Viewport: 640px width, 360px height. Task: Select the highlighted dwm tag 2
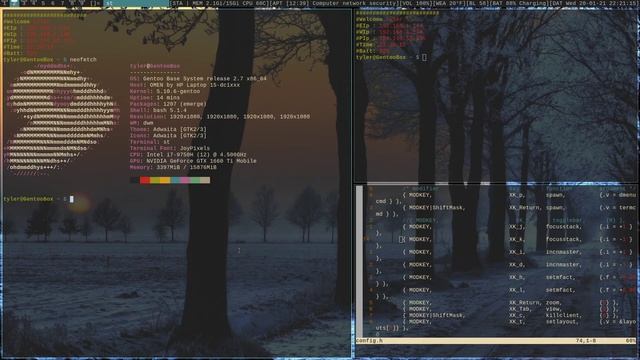(x=14, y=3)
